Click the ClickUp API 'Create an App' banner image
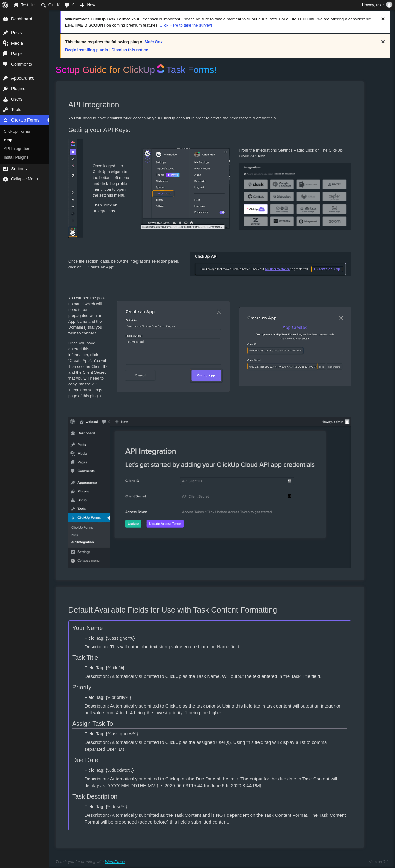 coord(271,264)
